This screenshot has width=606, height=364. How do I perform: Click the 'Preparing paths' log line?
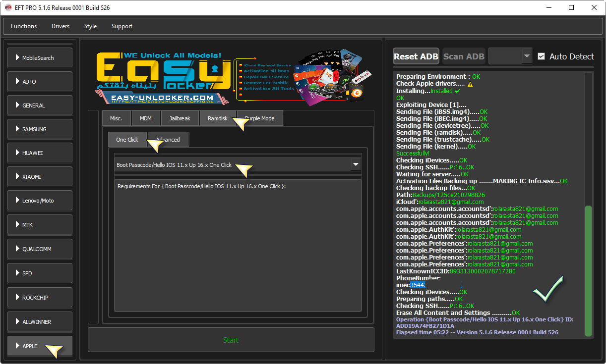[x=429, y=299]
